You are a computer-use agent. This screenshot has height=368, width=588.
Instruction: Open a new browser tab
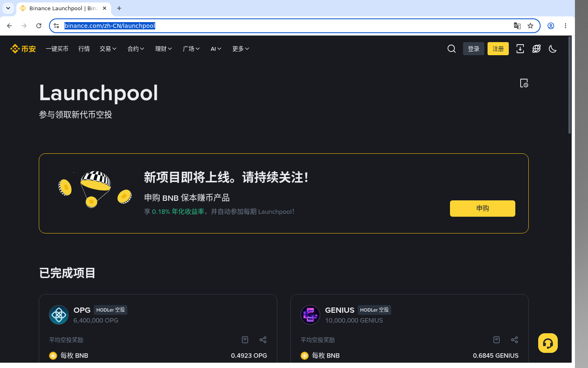(119, 8)
